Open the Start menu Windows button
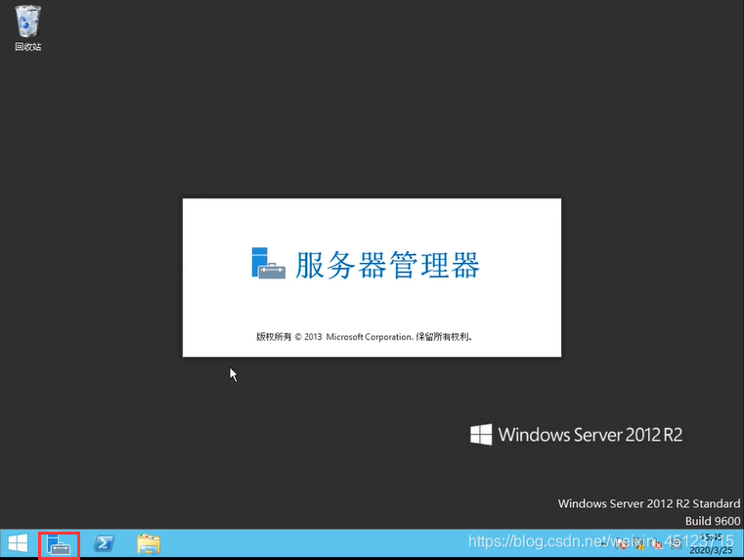The image size is (744, 560). coord(18,543)
